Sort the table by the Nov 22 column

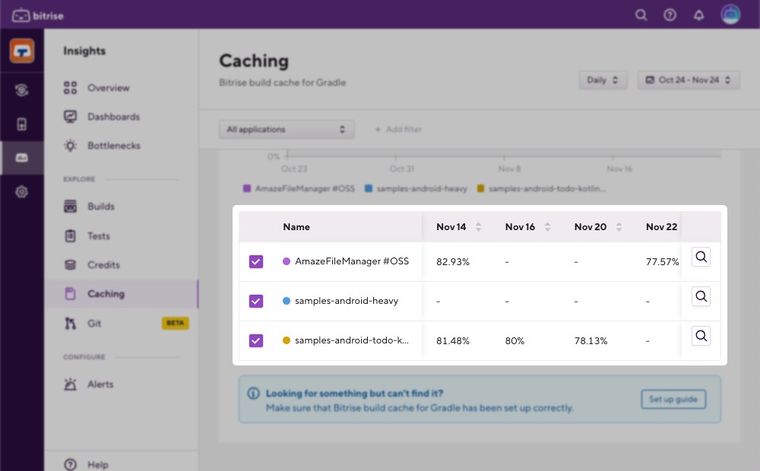tap(661, 227)
